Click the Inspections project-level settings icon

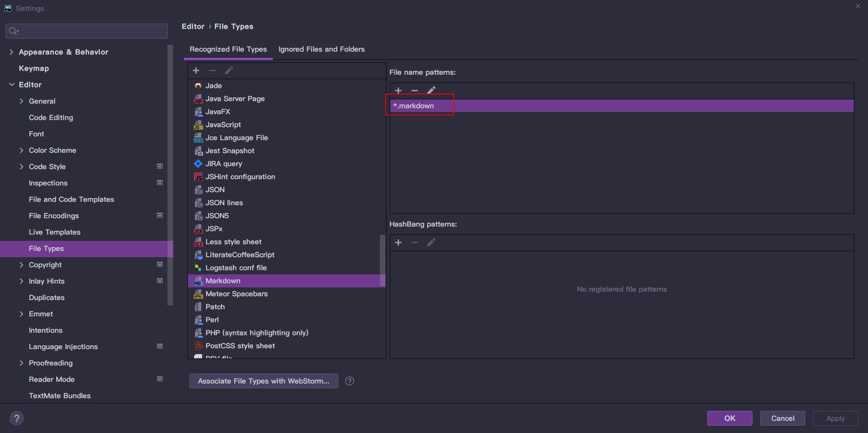[x=160, y=183]
